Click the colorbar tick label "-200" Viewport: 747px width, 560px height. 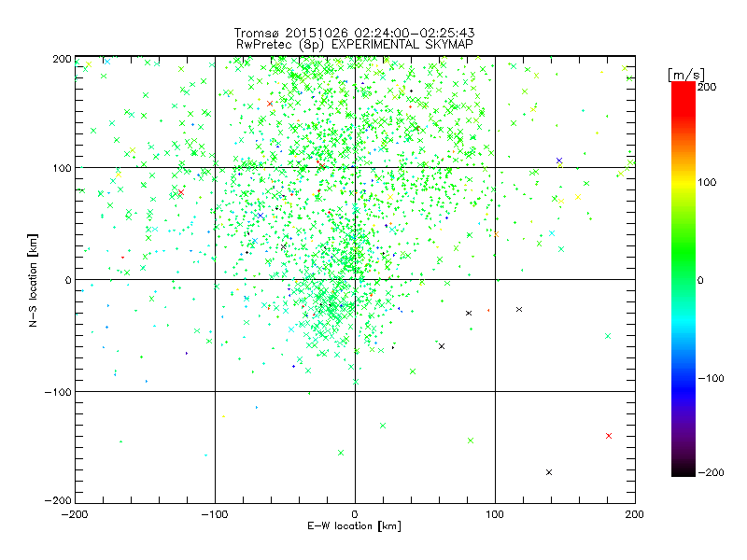(x=711, y=472)
